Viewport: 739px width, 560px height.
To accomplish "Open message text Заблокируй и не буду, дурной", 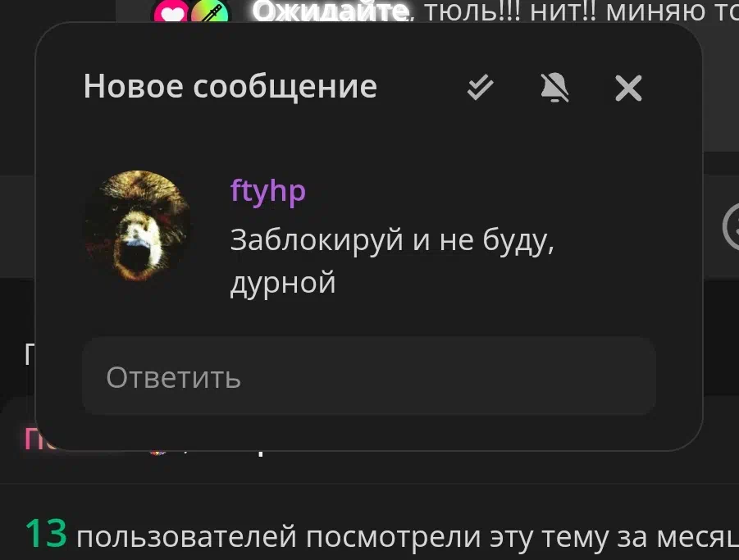I will (x=392, y=261).
